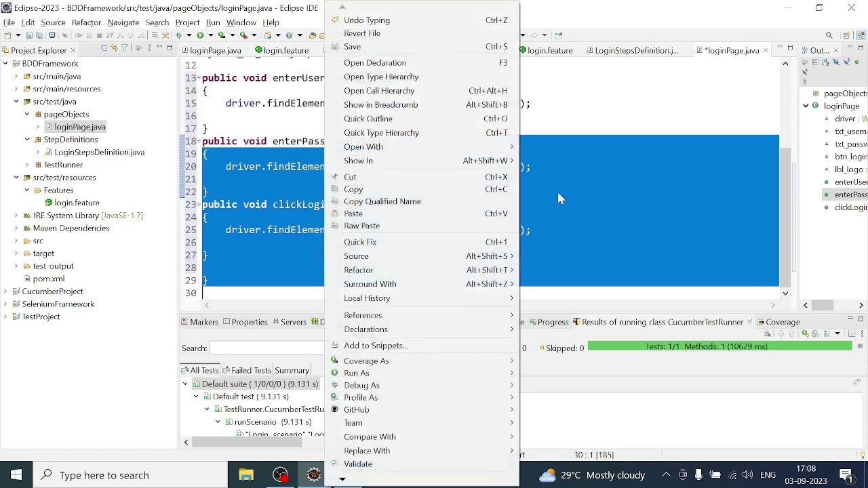Open the Coverage view tab
868x488 pixels.
click(x=779, y=323)
